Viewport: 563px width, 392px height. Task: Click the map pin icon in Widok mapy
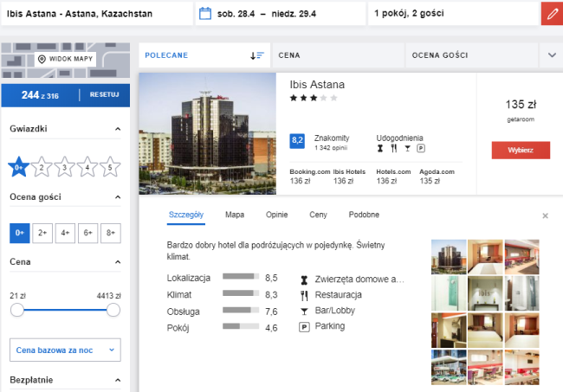pyautogui.click(x=42, y=59)
